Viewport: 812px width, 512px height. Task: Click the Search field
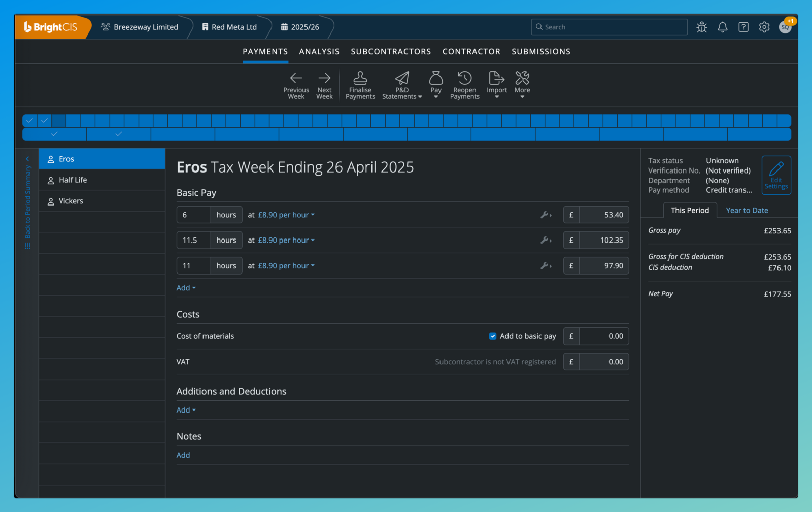(610, 27)
